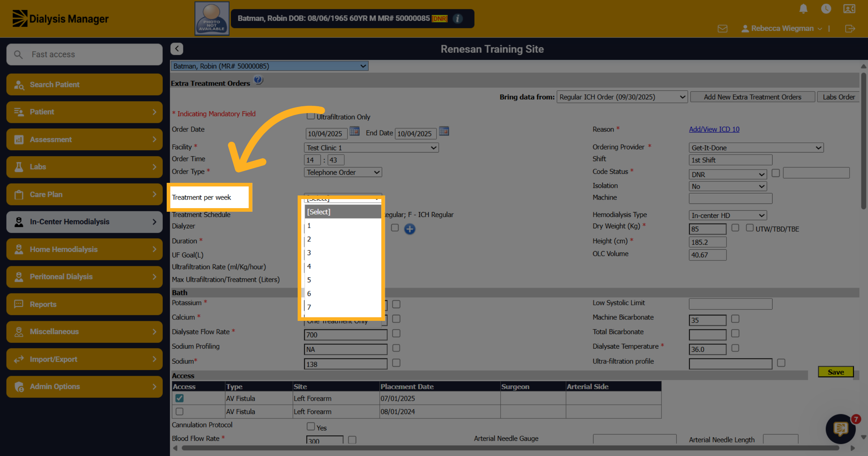Click Add New Extra Treatment Orders
The height and width of the screenshot is (456, 868).
click(x=752, y=97)
